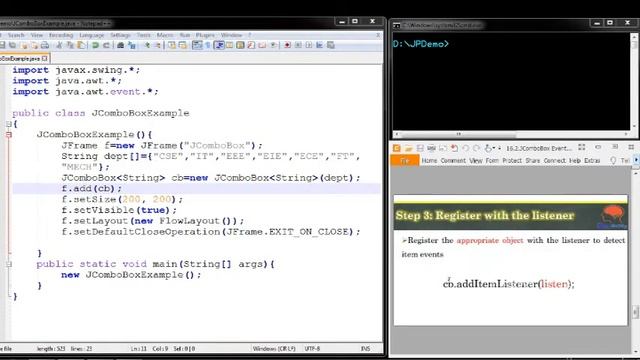Image resolution: width=640 pixels, height=360 pixels.
Task: Click the Copy toolbar icon in Notepad++
Action: click(70, 45)
